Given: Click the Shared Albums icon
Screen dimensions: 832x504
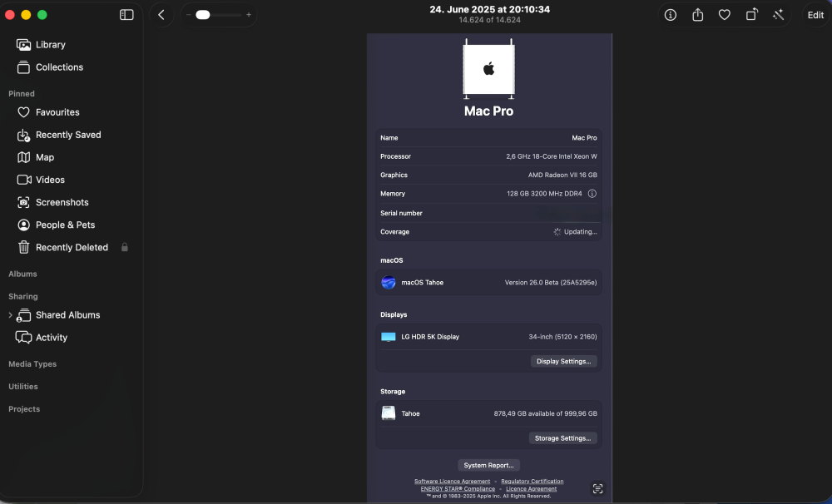Looking at the screenshot, I should point(23,315).
